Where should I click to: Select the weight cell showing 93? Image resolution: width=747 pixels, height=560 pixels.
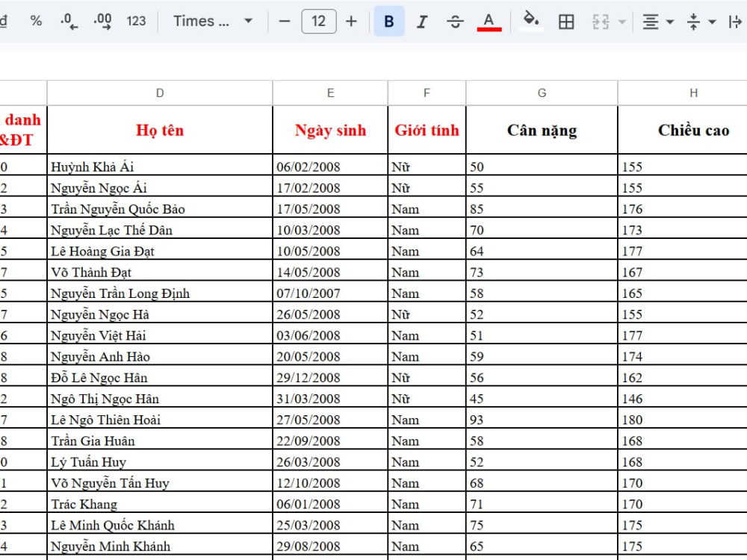click(542, 417)
